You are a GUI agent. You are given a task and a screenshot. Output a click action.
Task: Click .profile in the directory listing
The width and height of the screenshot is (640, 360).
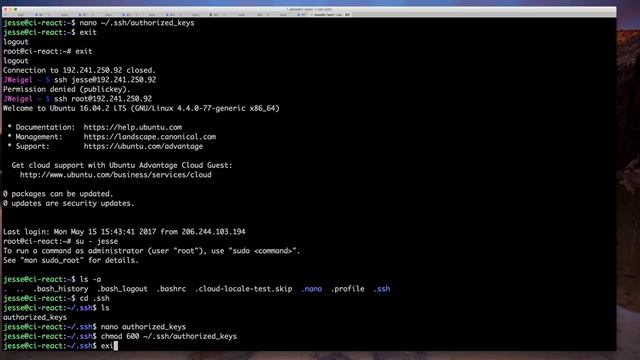[x=347, y=289]
